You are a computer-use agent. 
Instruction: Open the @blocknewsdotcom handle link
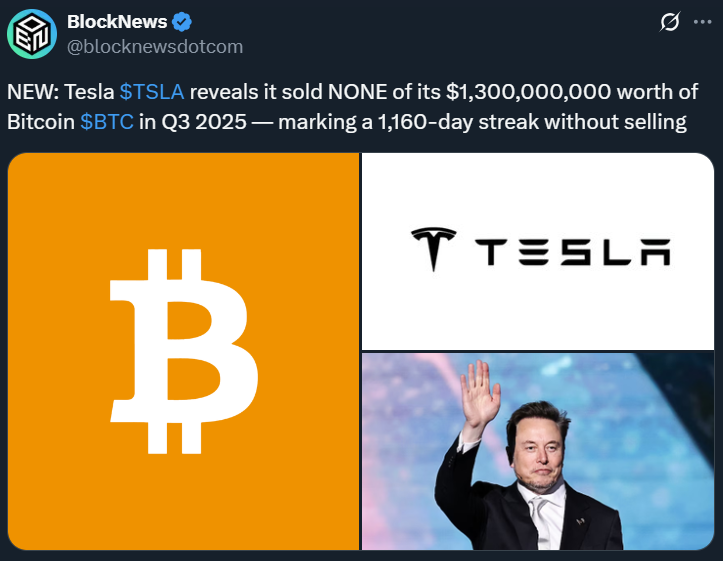point(154,47)
